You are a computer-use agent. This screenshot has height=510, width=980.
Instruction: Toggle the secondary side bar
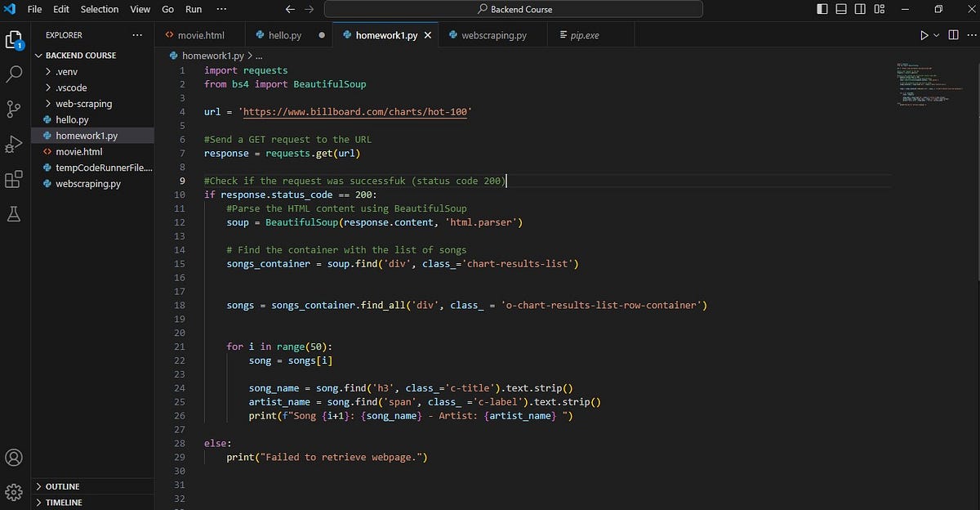[860, 8]
